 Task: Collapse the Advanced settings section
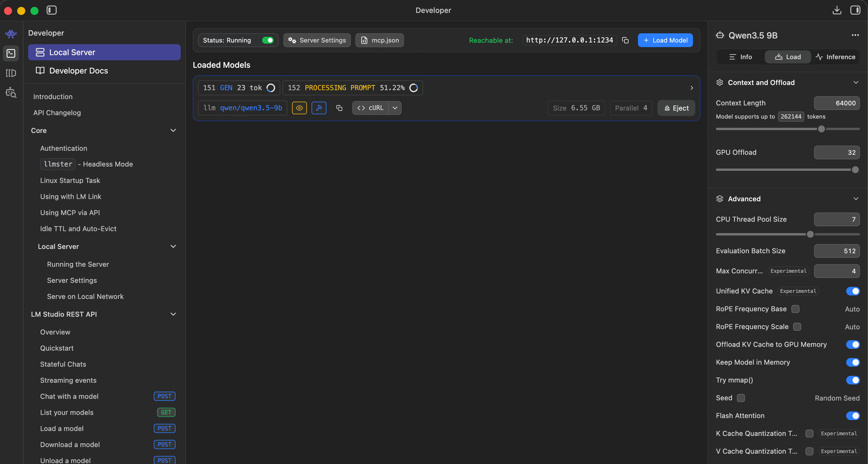856,199
